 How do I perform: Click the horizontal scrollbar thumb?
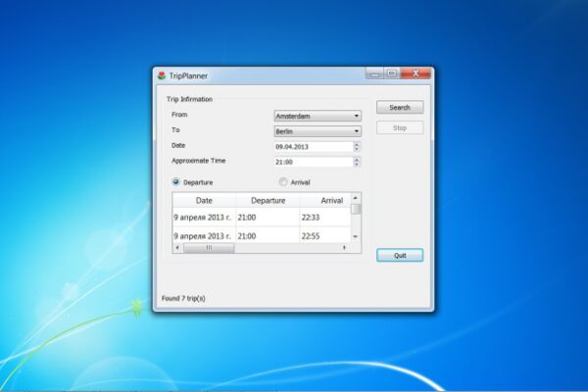209,248
